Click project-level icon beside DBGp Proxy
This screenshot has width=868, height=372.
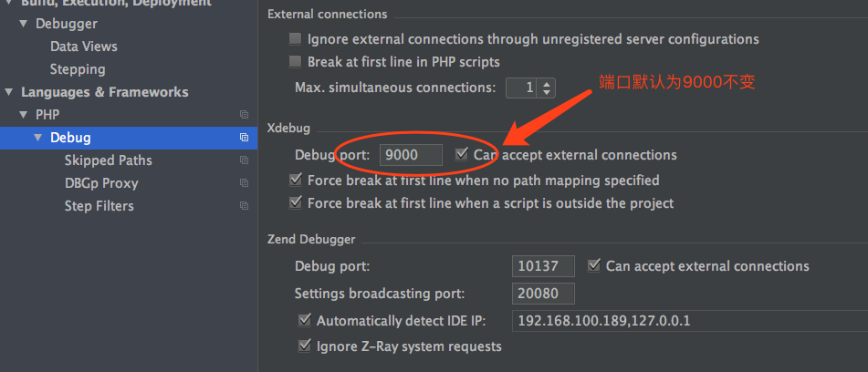click(244, 183)
